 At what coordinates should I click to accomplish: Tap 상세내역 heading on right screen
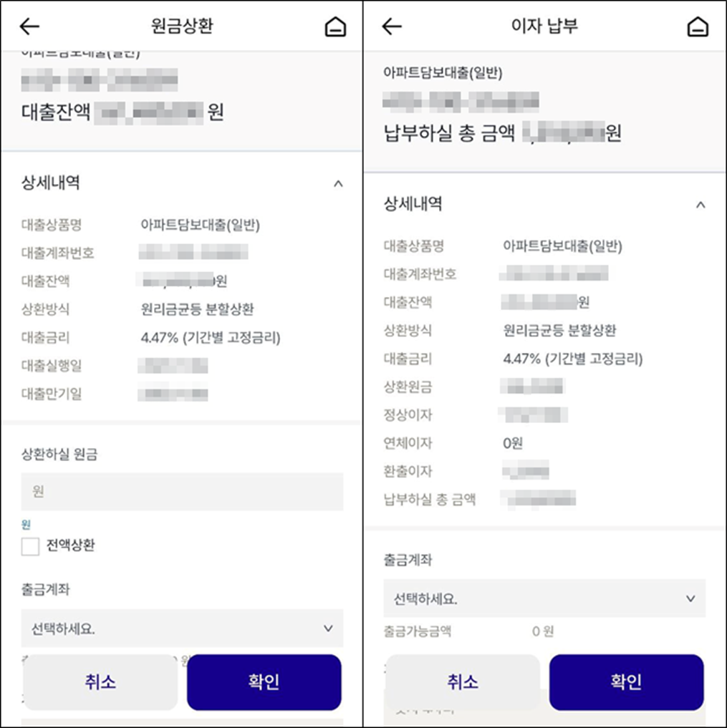pos(413,203)
